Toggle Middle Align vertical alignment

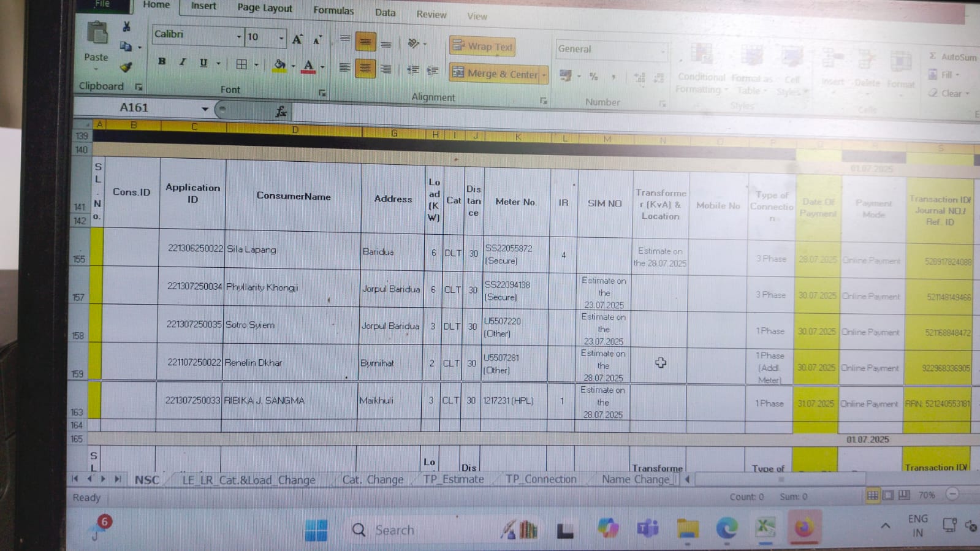(x=365, y=42)
